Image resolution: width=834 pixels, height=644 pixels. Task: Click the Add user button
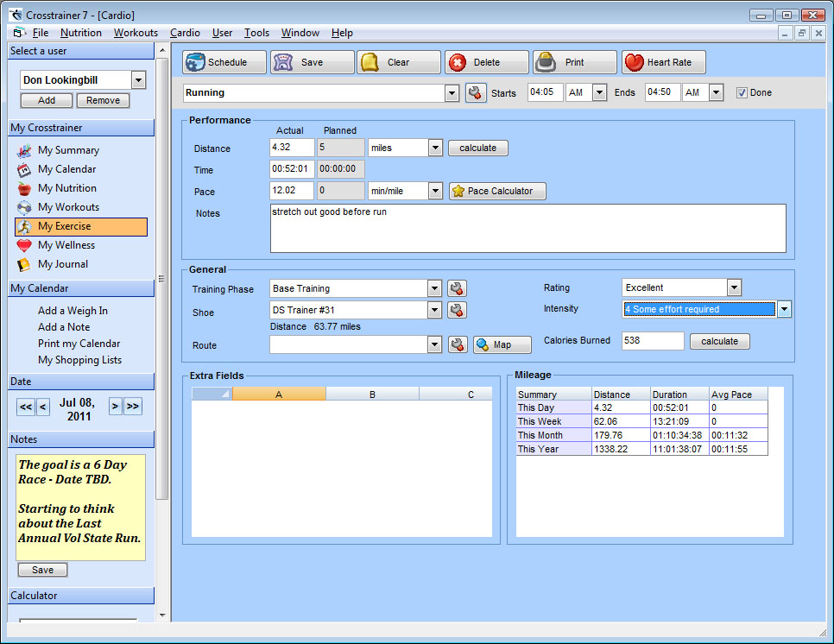47,100
